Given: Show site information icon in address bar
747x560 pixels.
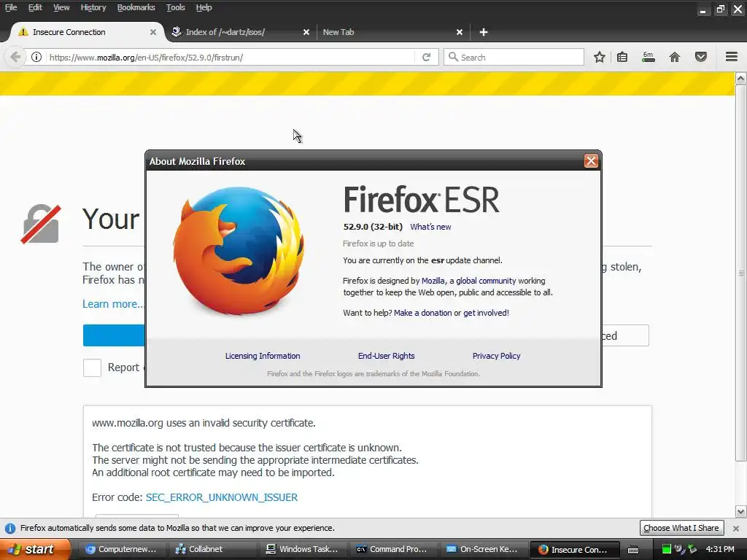Looking at the screenshot, I should [x=36, y=57].
